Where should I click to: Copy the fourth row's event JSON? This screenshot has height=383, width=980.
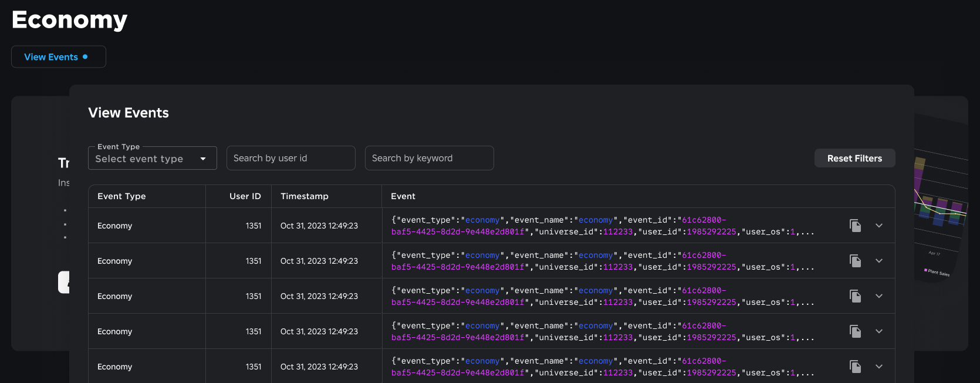856,331
